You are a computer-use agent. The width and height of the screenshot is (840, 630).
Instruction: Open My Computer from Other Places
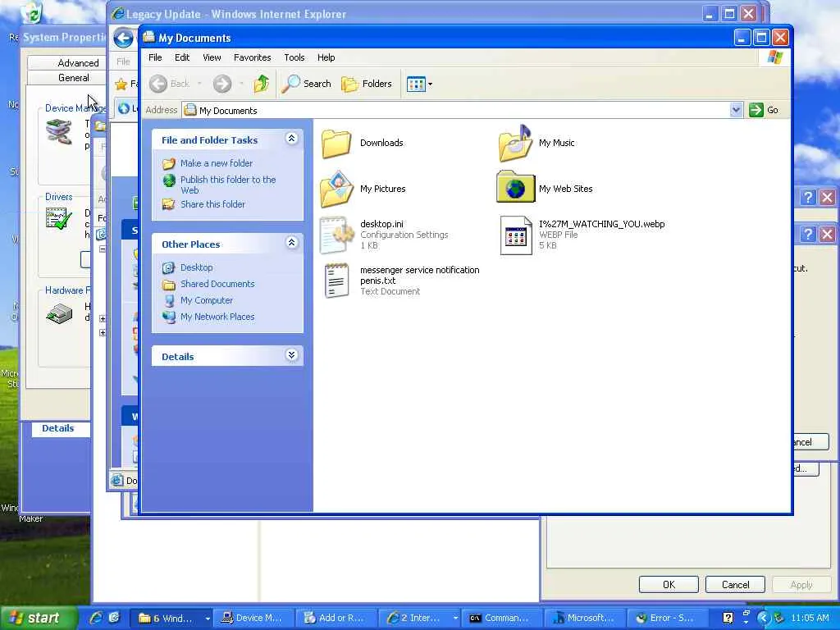[x=206, y=300]
